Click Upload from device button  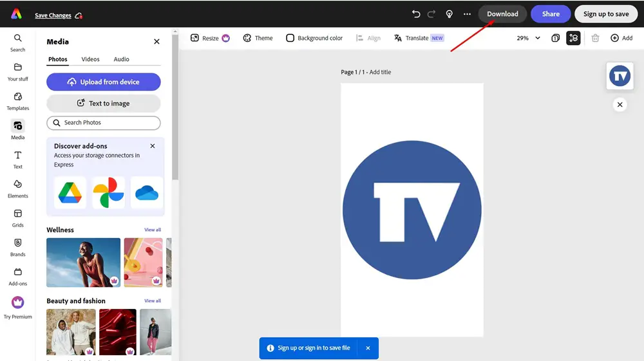[104, 82]
